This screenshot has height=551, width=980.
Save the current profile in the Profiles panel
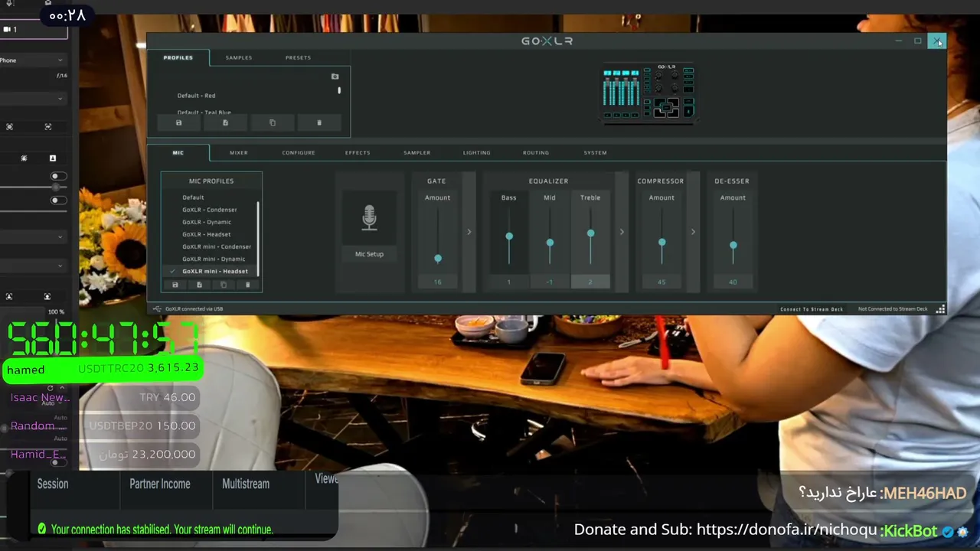179,122
